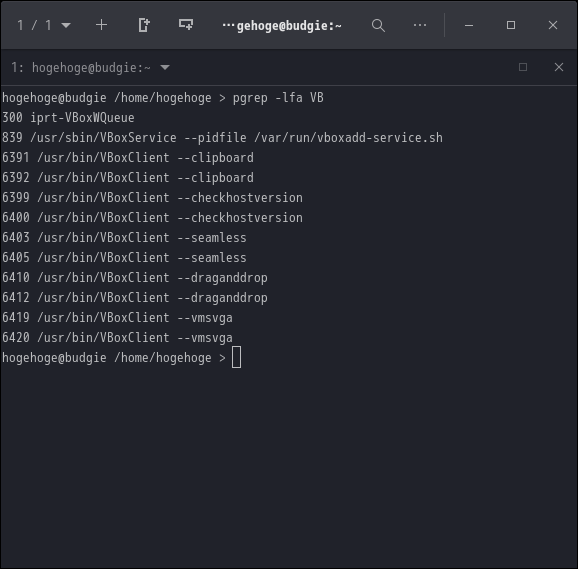Open the tab switcher dropdown arrow
The height and width of the screenshot is (569, 578).
click(66, 25)
